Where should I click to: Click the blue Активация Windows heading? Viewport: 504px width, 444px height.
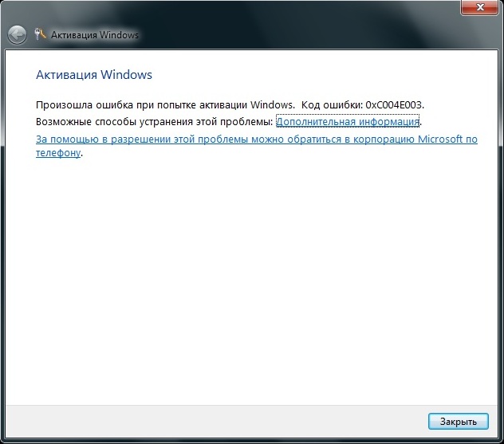click(94, 75)
